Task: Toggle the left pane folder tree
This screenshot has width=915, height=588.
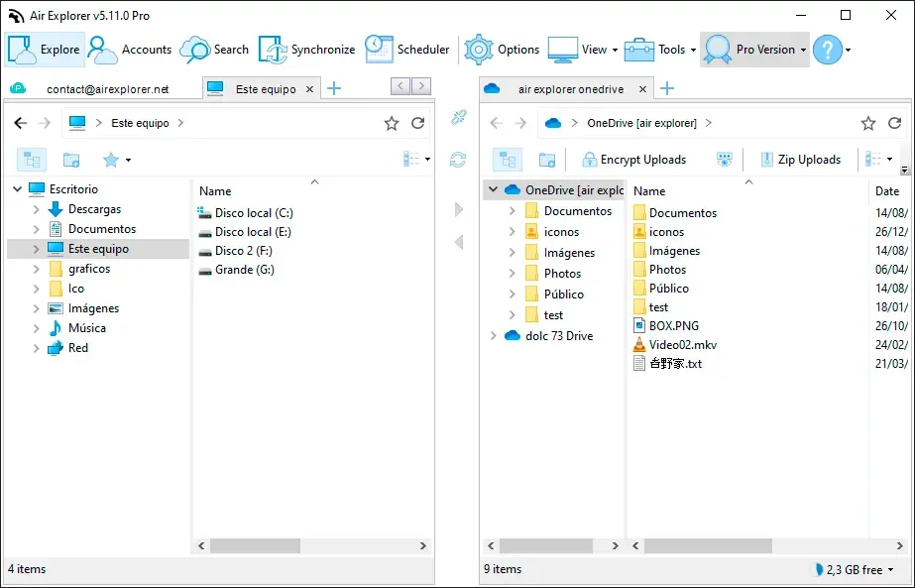Action: coord(32,160)
